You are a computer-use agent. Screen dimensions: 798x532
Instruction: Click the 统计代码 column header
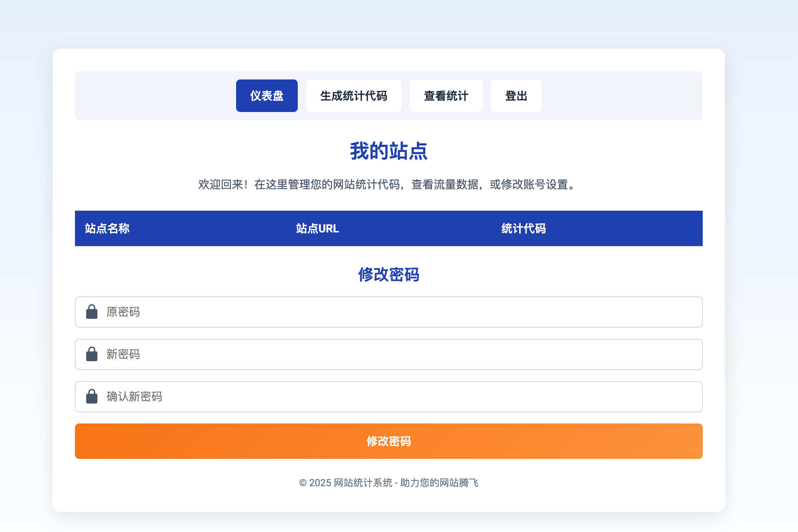[523, 229]
